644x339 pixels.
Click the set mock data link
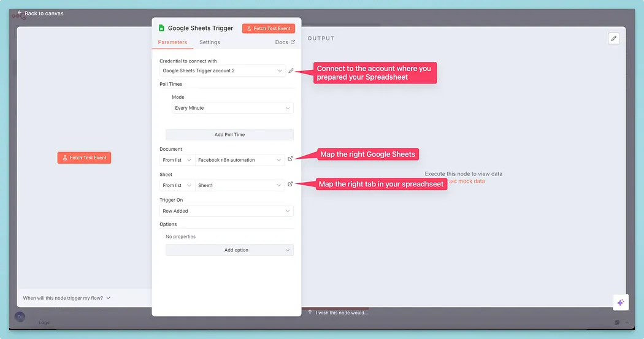point(467,181)
